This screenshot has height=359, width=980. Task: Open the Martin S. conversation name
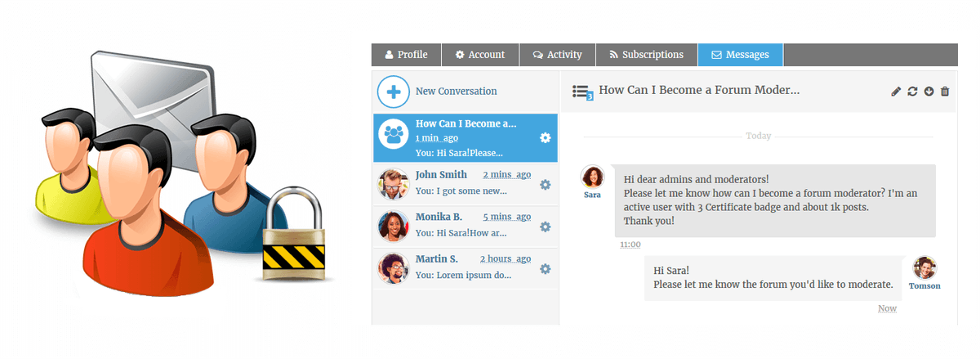point(437,259)
